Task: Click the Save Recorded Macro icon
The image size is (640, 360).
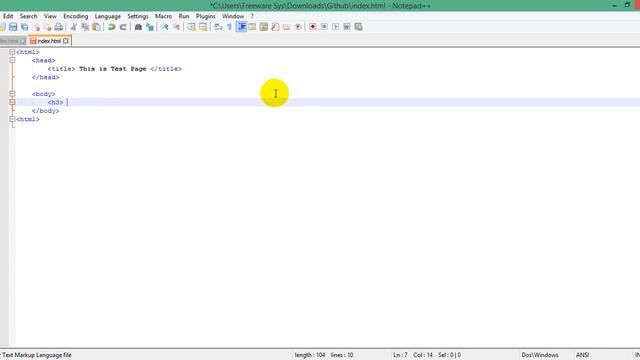Action: 358,27
